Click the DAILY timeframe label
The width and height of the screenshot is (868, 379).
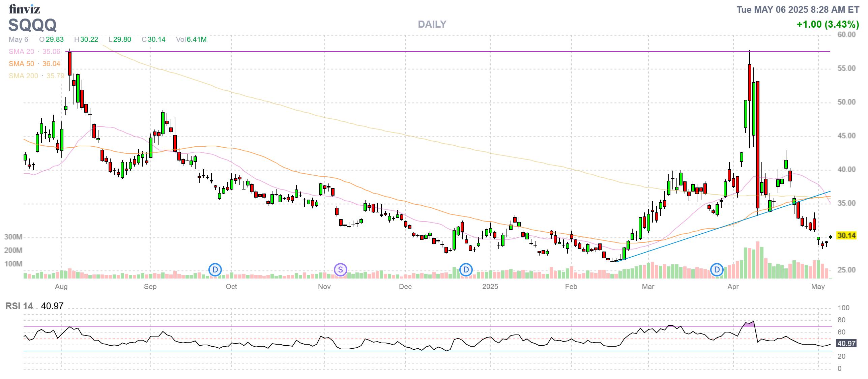coord(432,24)
